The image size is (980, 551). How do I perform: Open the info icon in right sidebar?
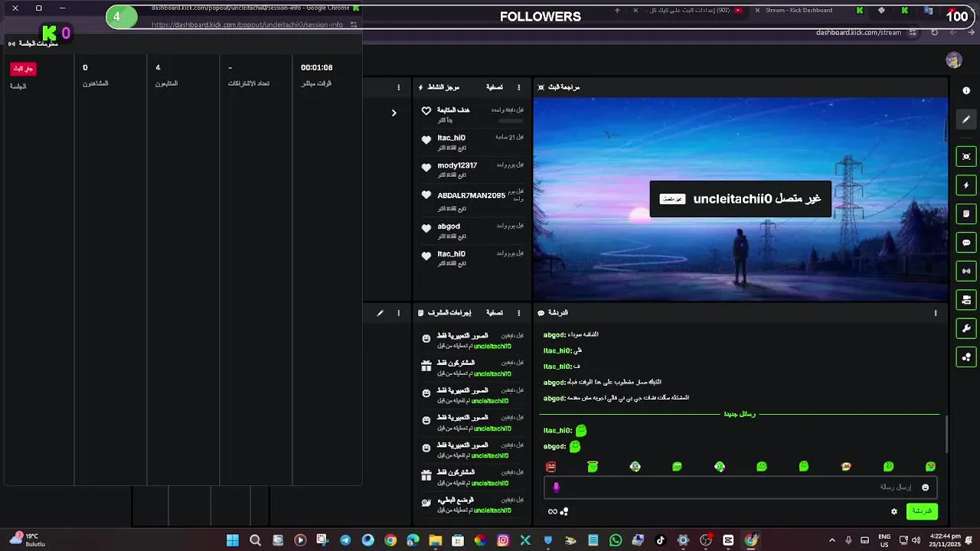pos(966,90)
